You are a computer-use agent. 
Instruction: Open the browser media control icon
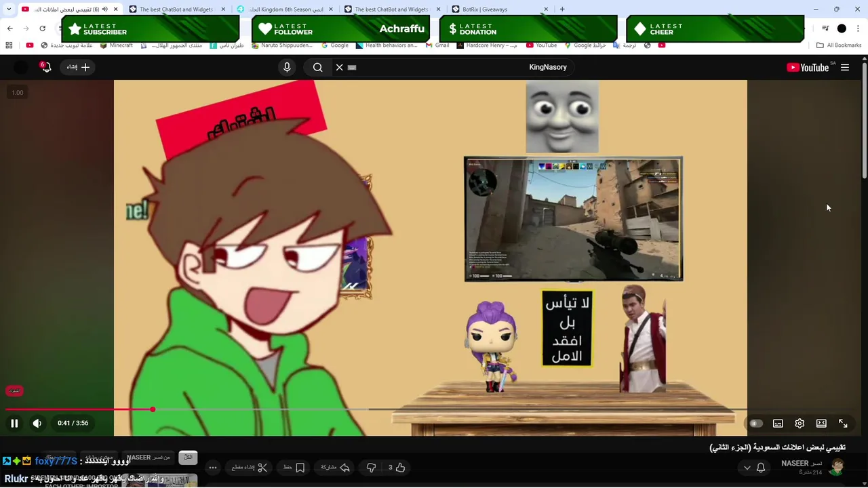pos(825,28)
